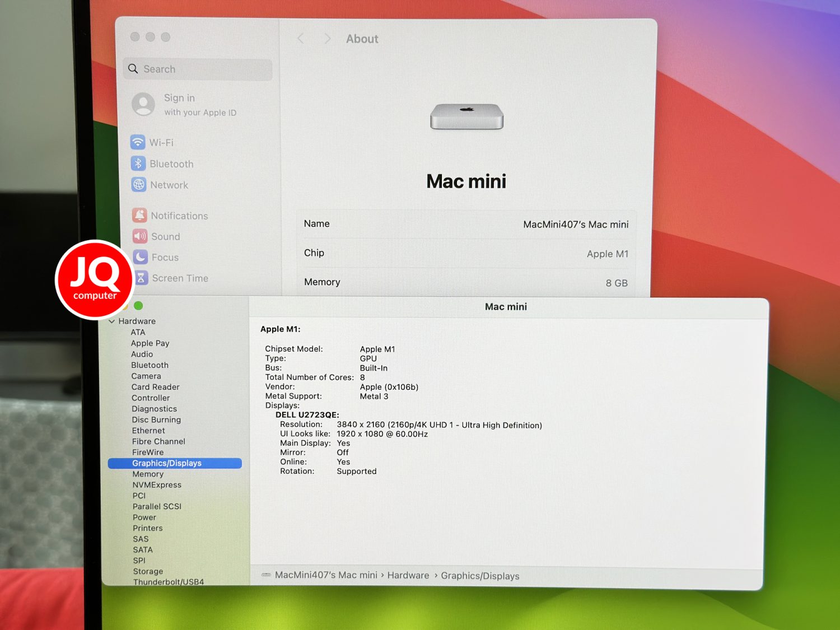840x630 pixels.
Task: Click the DELL U2723QE display heading
Action: pos(307,415)
